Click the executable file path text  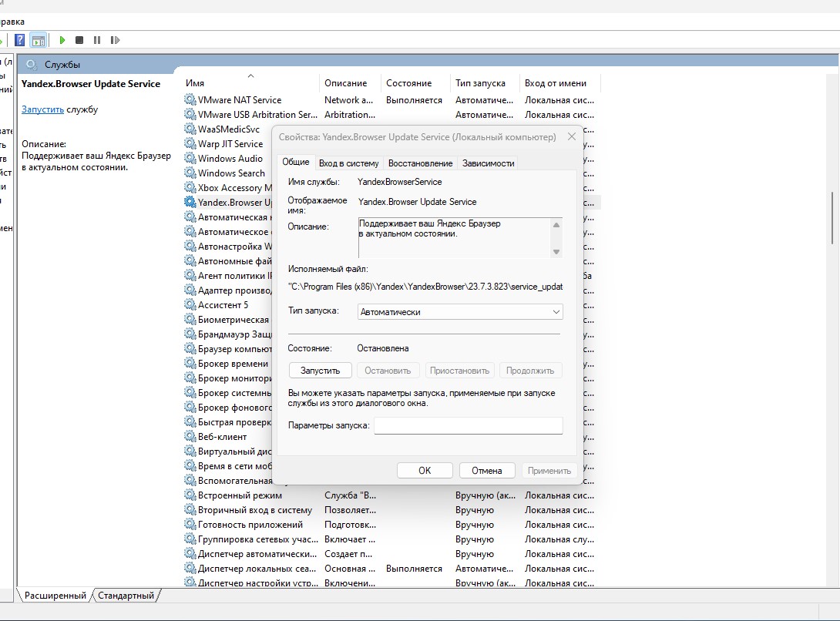(x=425, y=287)
